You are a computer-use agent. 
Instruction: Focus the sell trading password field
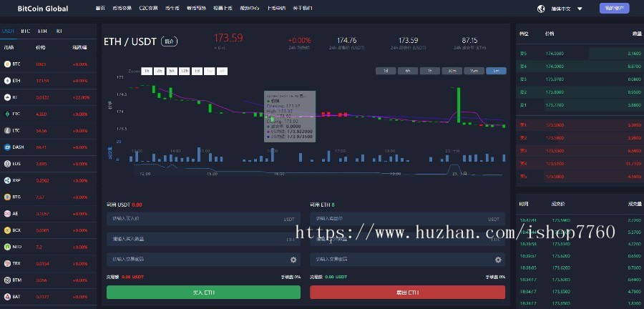[x=407, y=260]
